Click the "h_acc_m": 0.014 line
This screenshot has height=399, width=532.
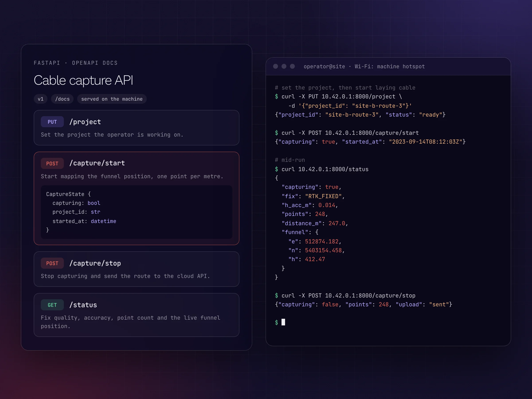point(310,205)
